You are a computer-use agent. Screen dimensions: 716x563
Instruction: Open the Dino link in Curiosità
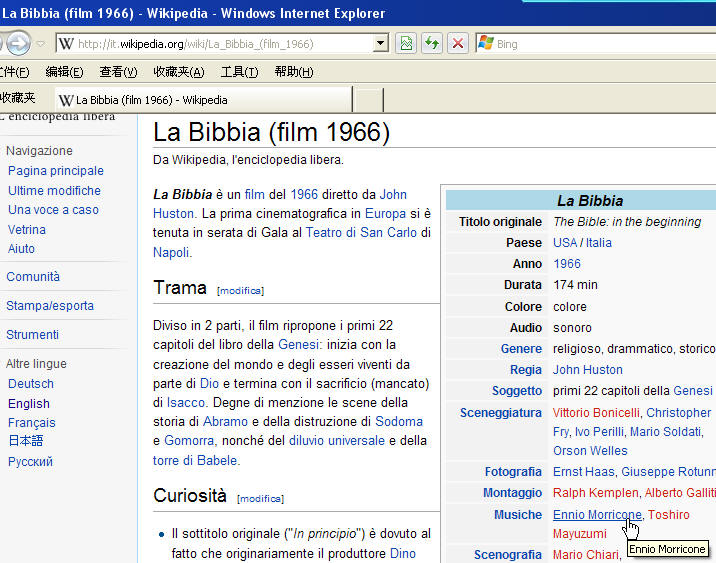click(x=403, y=553)
